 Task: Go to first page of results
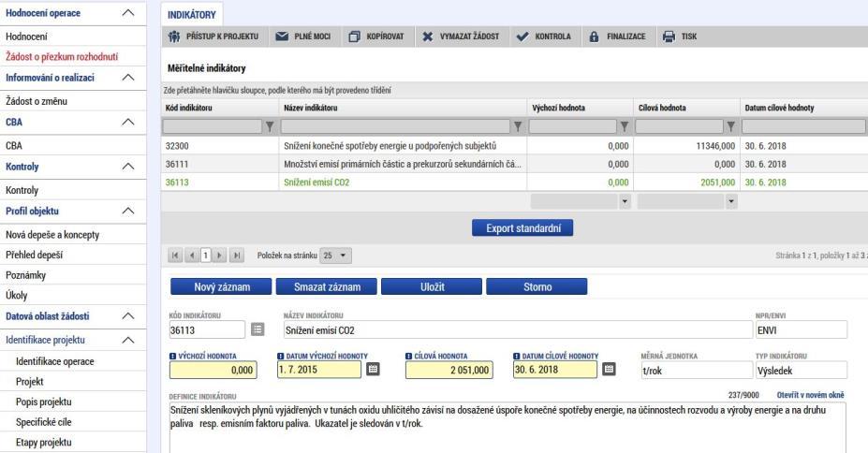[175, 255]
